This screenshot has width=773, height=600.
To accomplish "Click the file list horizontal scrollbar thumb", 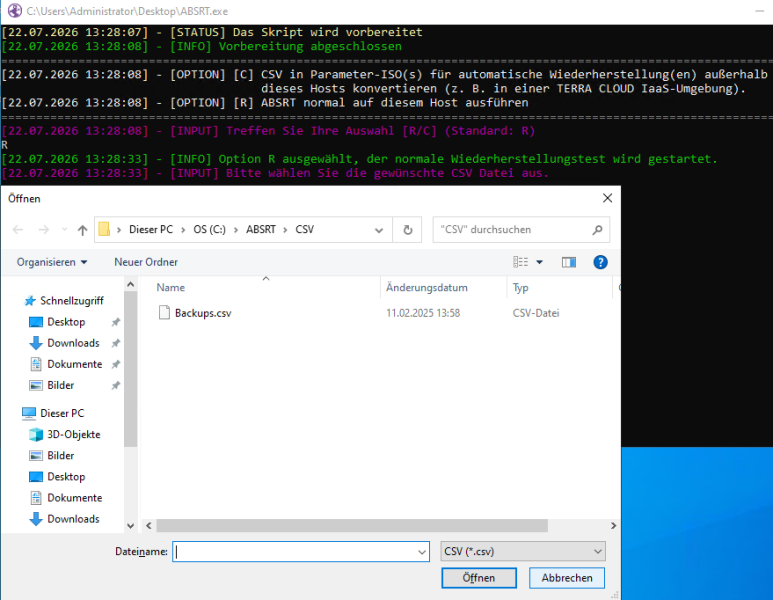I will 352,526.
